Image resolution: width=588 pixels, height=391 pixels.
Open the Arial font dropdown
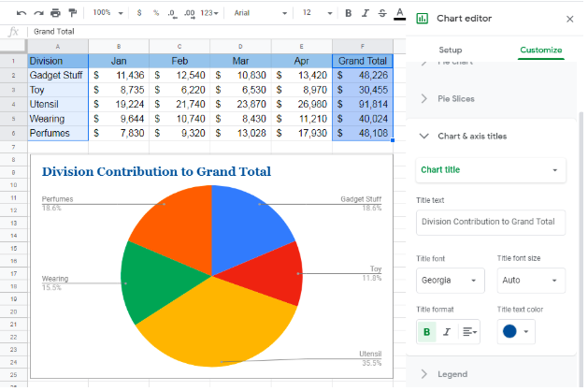coord(260,13)
